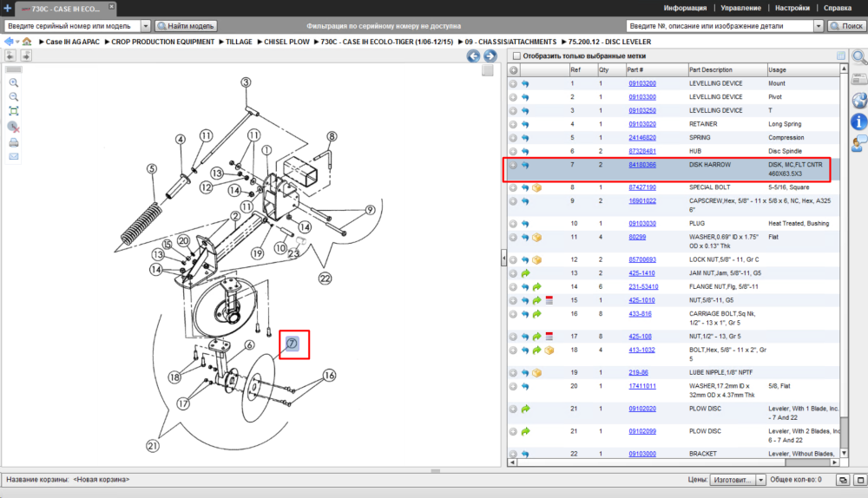Click the 'Поиск' search button
Screen dimensions: 868x498
click(x=846, y=26)
